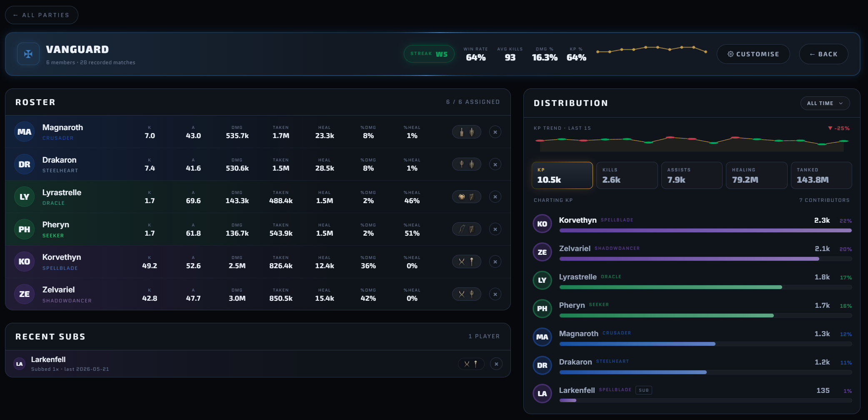The height and width of the screenshot is (420, 868).
Task: Select the KP metric tab
Action: coord(562,175)
